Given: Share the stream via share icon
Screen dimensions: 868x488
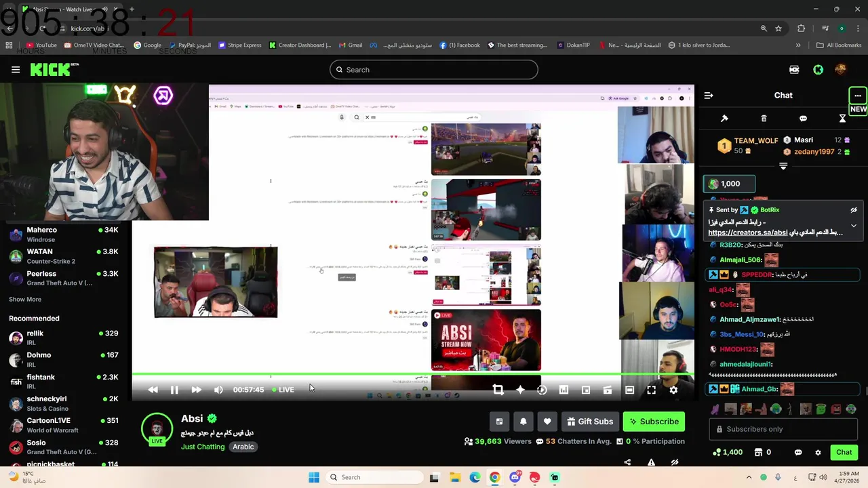Looking at the screenshot, I should coord(627,462).
